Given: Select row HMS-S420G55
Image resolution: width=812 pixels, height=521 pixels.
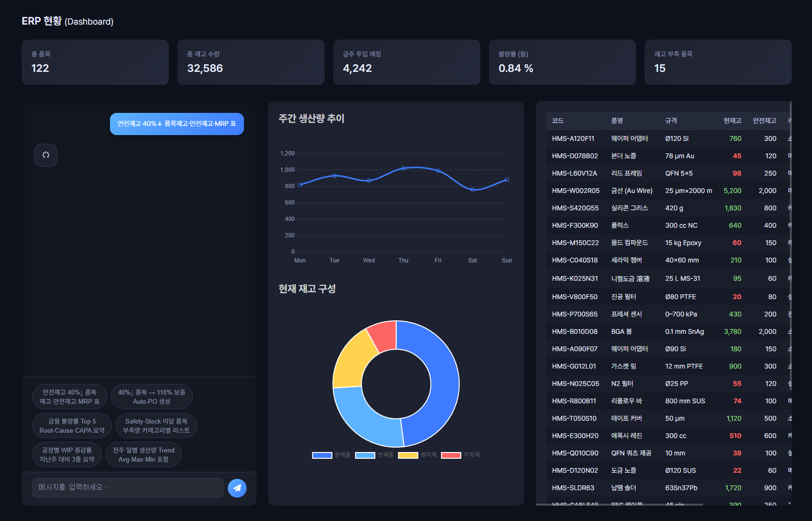Looking at the screenshot, I should tap(668, 208).
